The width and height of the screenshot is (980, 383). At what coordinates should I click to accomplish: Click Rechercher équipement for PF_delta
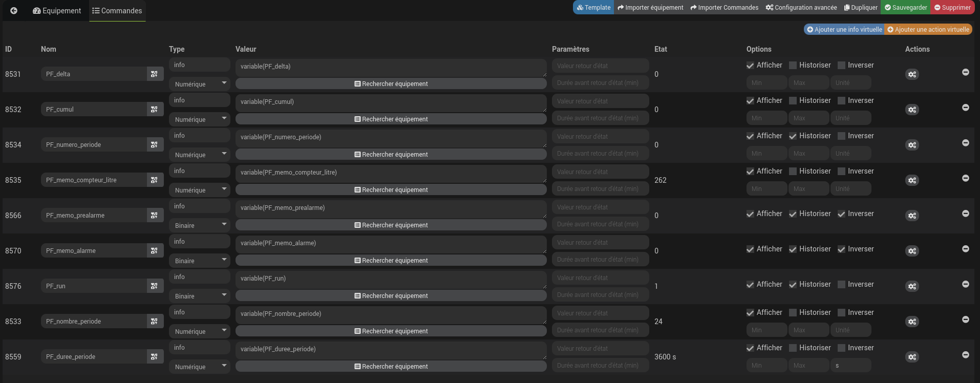(391, 83)
